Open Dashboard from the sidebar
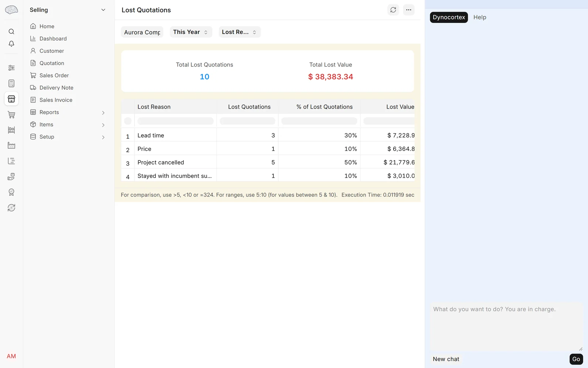This screenshot has width=588, height=368. 53,39
